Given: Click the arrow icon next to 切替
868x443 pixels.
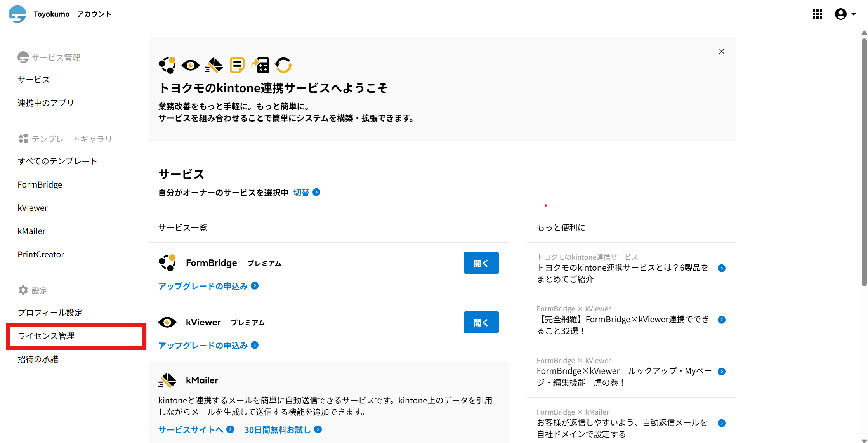Looking at the screenshot, I should click(316, 192).
